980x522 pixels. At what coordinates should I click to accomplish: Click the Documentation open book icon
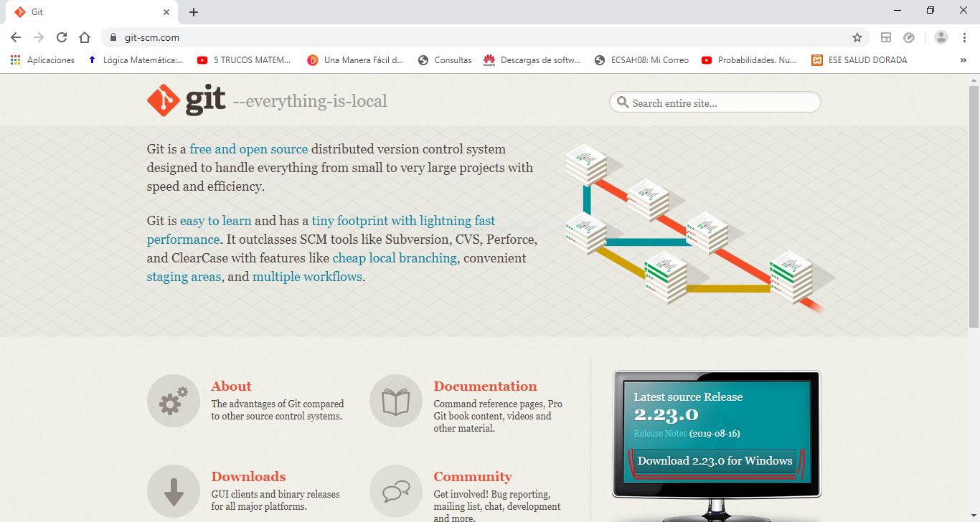(396, 401)
